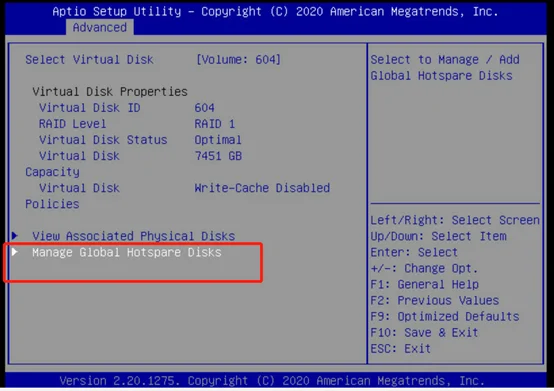The height and width of the screenshot is (391, 554).
Task: Expand arrow beside Manage Global Hotspare Disks
Action: tap(14, 251)
